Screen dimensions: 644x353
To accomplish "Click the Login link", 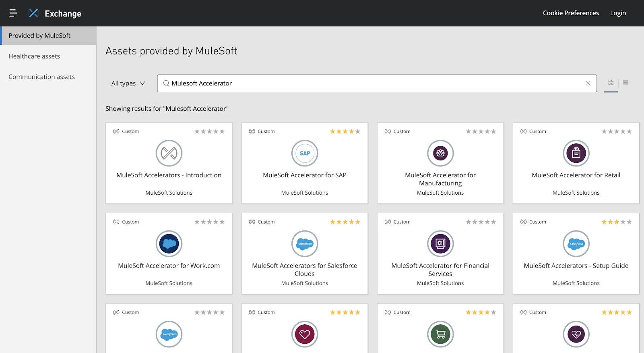I will 618,13.
